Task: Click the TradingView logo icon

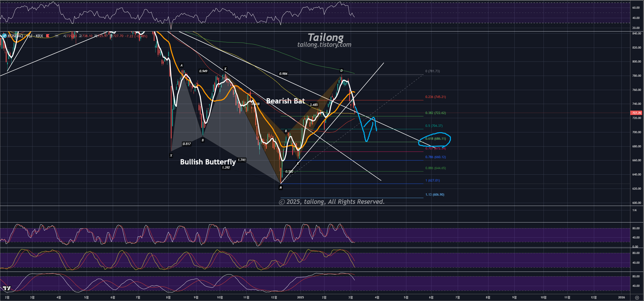Action: [7, 288]
